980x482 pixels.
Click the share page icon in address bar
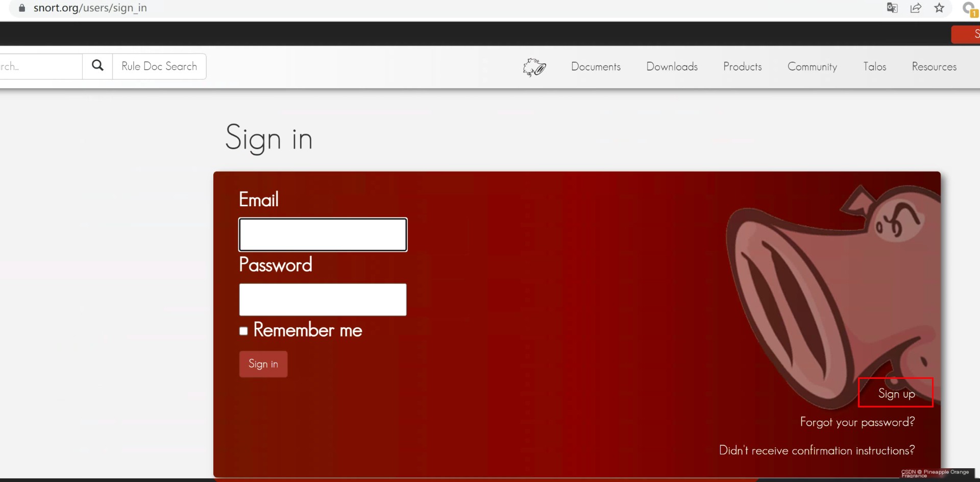(x=916, y=8)
